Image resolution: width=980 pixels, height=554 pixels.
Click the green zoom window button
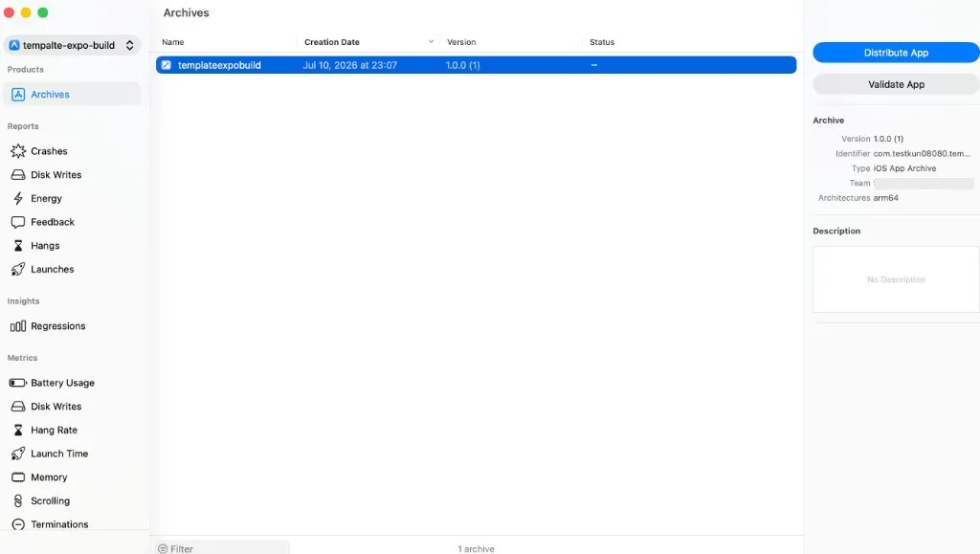tap(42, 12)
